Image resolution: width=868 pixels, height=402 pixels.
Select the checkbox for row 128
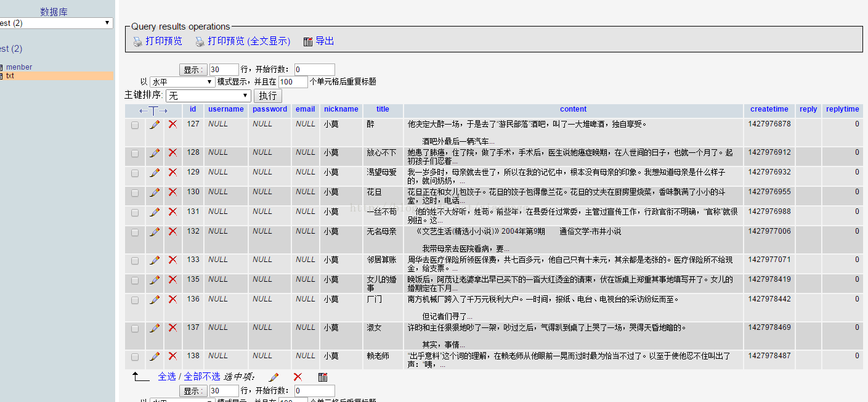pyautogui.click(x=135, y=153)
